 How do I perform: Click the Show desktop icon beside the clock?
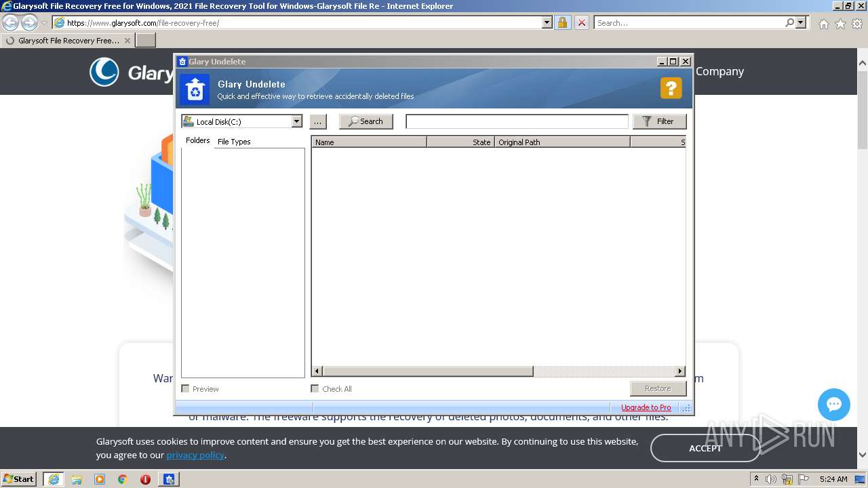coord(861,479)
